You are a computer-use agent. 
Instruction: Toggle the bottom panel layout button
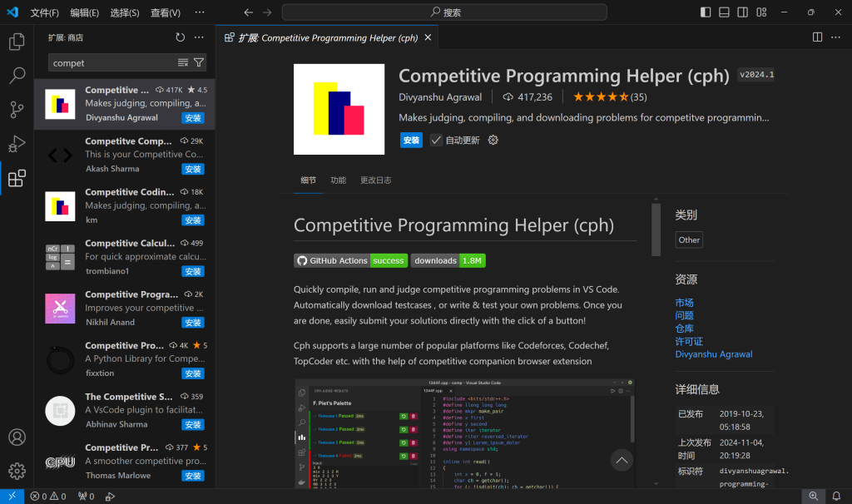(724, 12)
